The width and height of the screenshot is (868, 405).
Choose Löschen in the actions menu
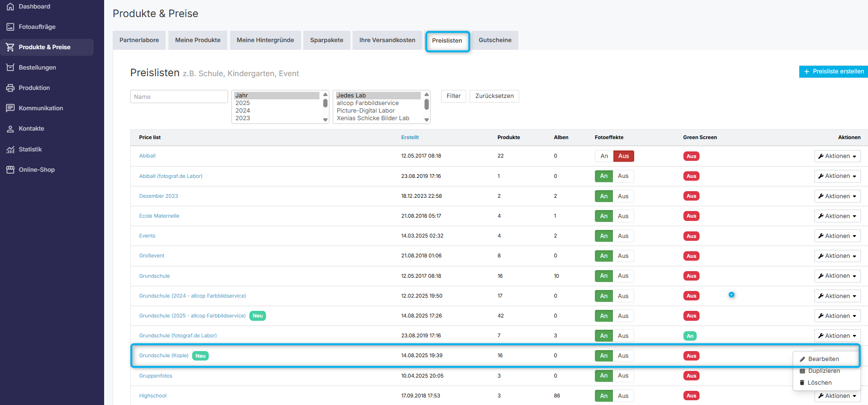click(820, 383)
